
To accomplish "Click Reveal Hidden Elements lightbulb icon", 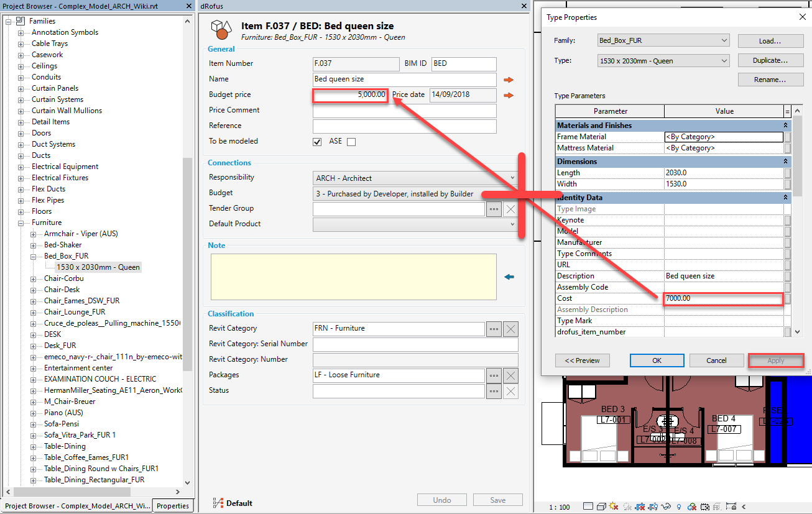I will tap(678, 507).
